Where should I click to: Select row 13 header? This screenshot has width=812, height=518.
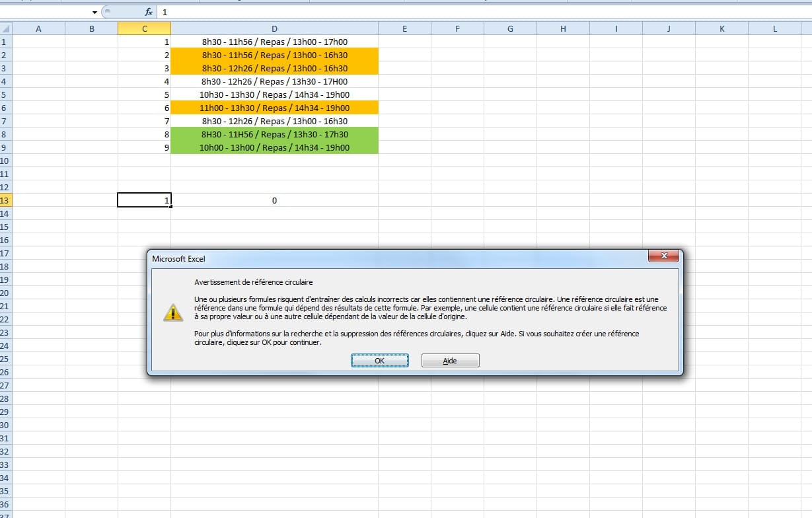click(5, 200)
